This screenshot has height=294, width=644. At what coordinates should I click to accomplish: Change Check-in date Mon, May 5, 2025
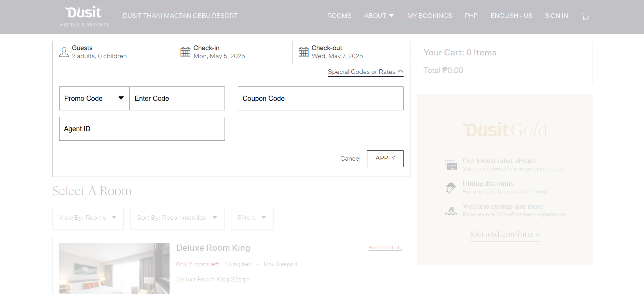click(x=233, y=52)
